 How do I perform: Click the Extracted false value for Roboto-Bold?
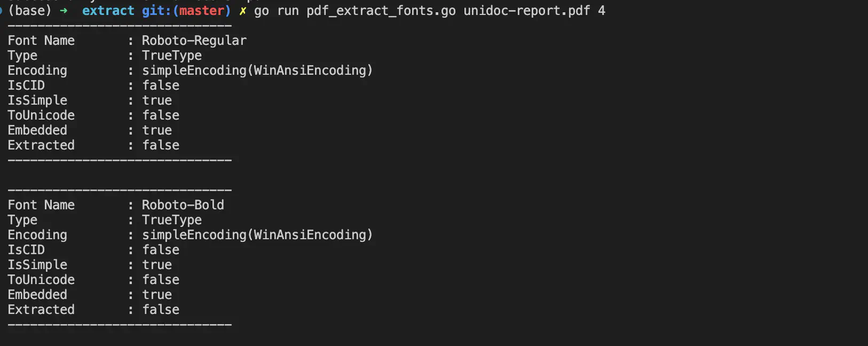161,310
